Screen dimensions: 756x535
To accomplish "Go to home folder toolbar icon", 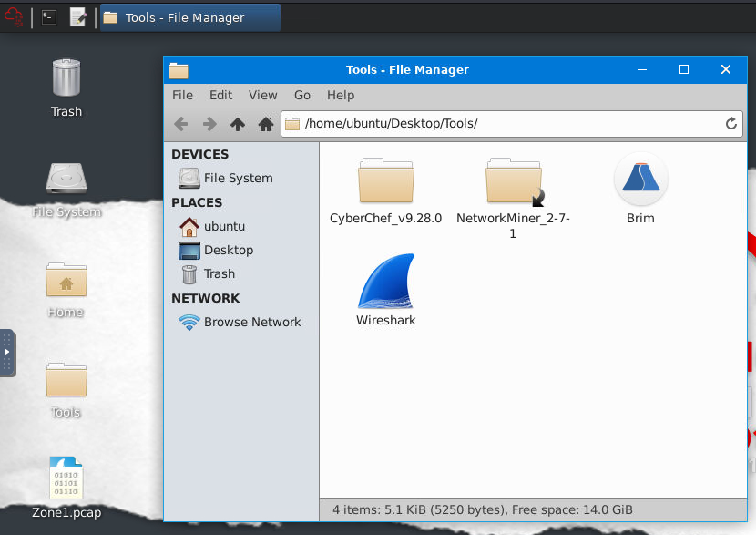I will click(x=266, y=124).
